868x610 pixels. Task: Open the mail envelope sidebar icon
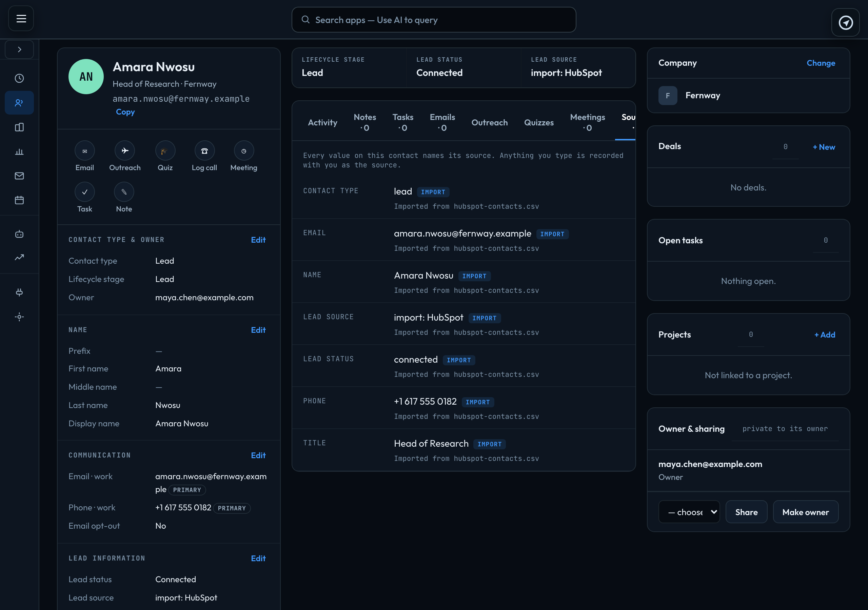pyautogui.click(x=19, y=176)
